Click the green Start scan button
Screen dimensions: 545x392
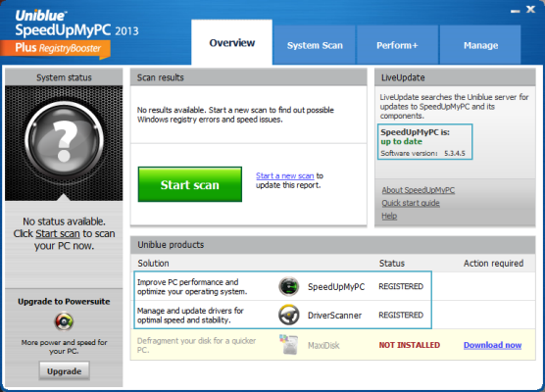[x=190, y=184]
